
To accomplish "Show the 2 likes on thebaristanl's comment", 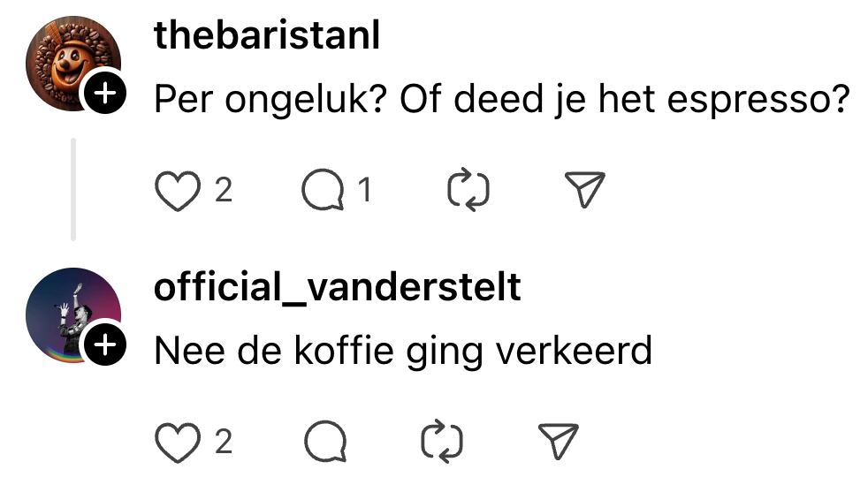I will click(224, 190).
